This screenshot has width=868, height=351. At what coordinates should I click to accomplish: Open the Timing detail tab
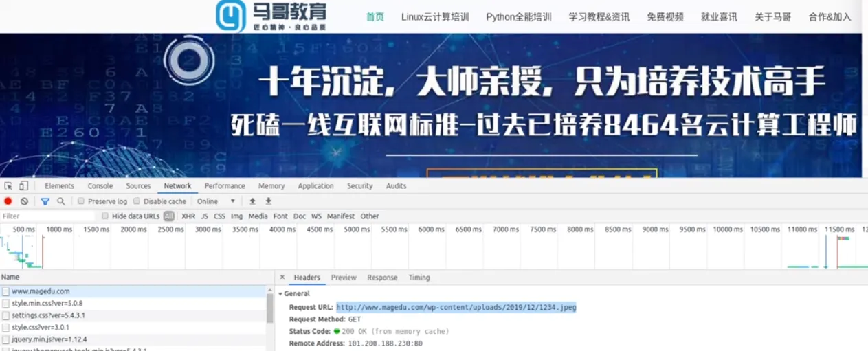tap(419, 278)
